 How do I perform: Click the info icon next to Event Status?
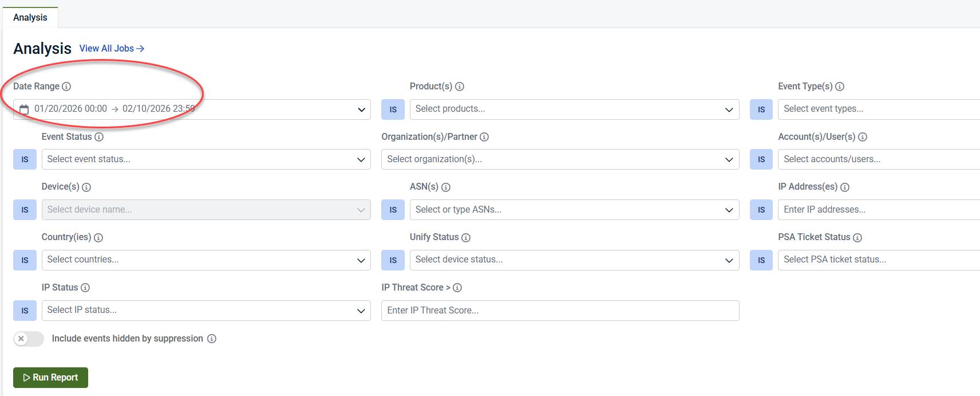point(99,137)
